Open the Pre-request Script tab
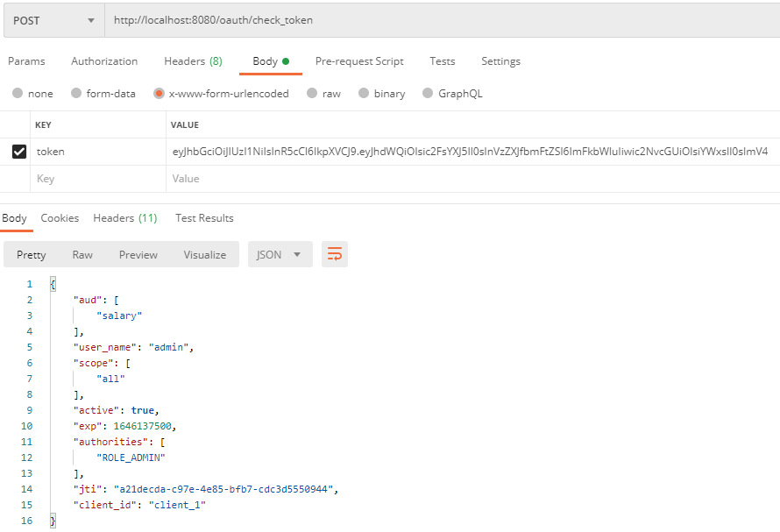 (359, 61)
